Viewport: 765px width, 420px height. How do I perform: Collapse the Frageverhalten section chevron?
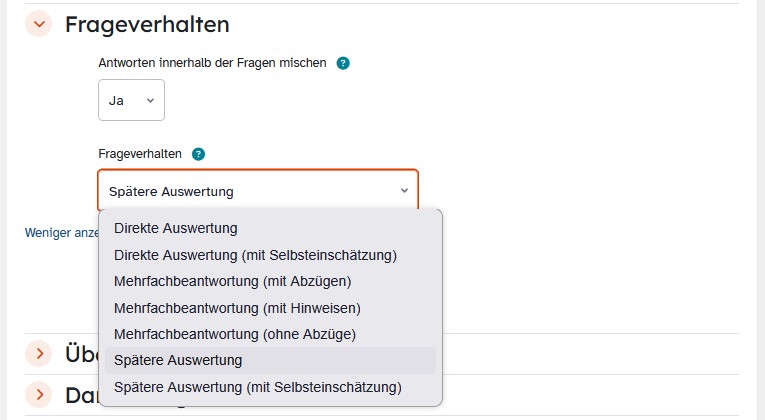(x=39, y=24)
